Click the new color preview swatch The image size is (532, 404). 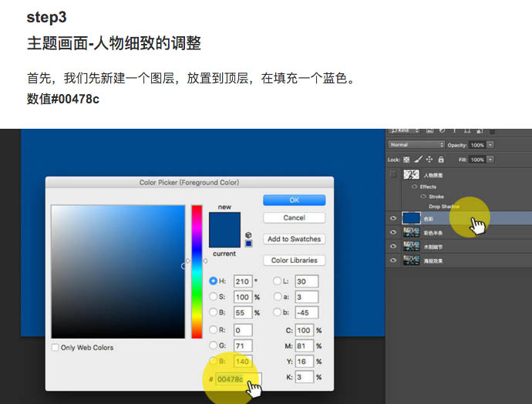(x=224, y=221)
